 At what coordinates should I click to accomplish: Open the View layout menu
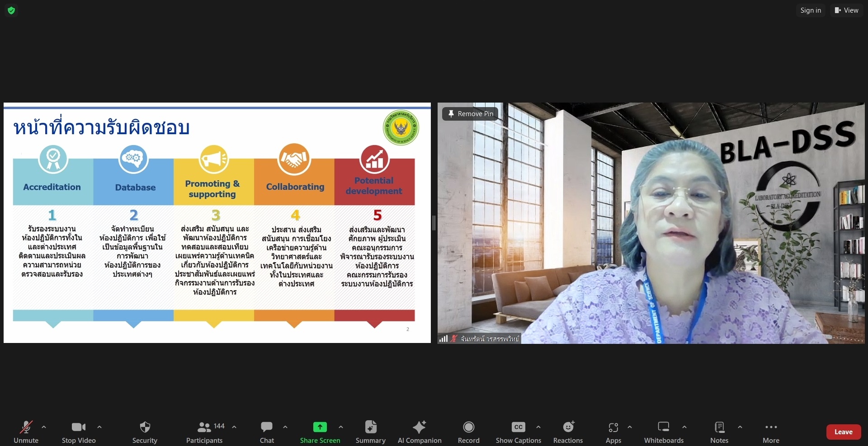click(846, 10)
